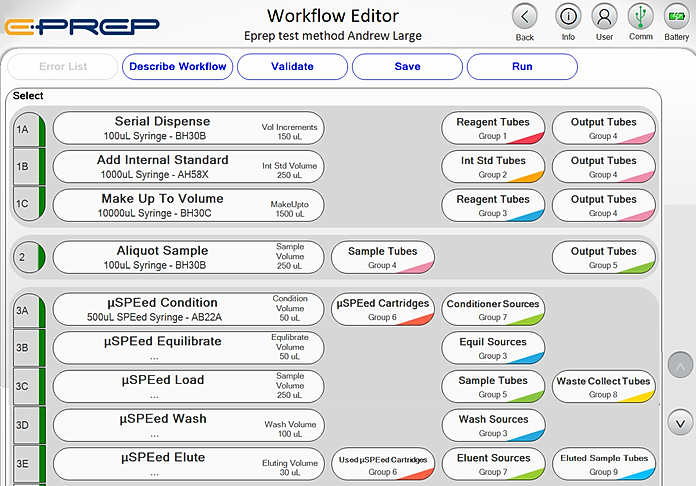Click Describe Workflow
Image resolution: width=696 pixels, height=486 pixels.
coord(178,67)
